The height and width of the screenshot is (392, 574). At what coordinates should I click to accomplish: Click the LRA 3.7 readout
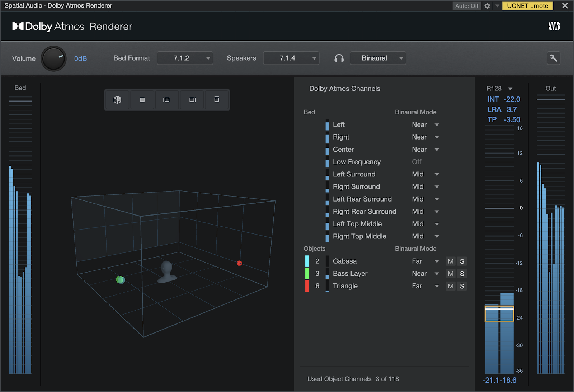[x=502, y=109]
